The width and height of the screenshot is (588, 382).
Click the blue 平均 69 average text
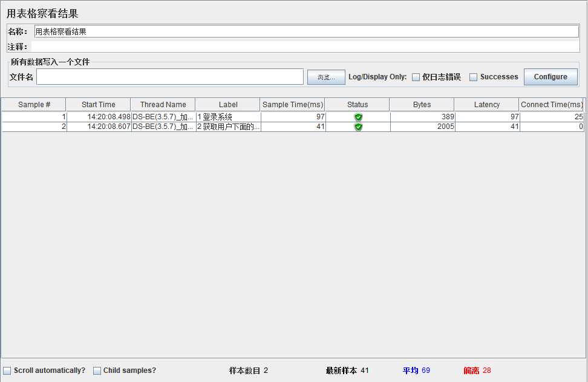pyautogui.click(x=416, y=370)
